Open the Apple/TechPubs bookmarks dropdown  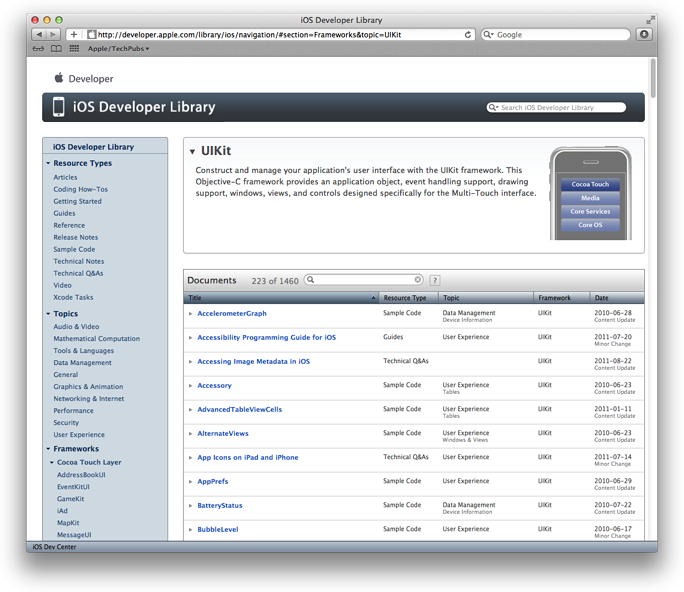click(118, 48)
